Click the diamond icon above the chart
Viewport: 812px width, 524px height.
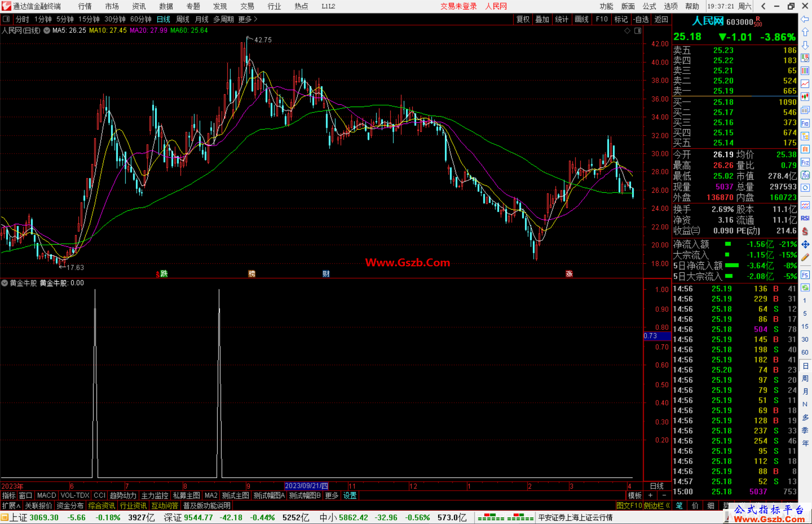point(627,31)
